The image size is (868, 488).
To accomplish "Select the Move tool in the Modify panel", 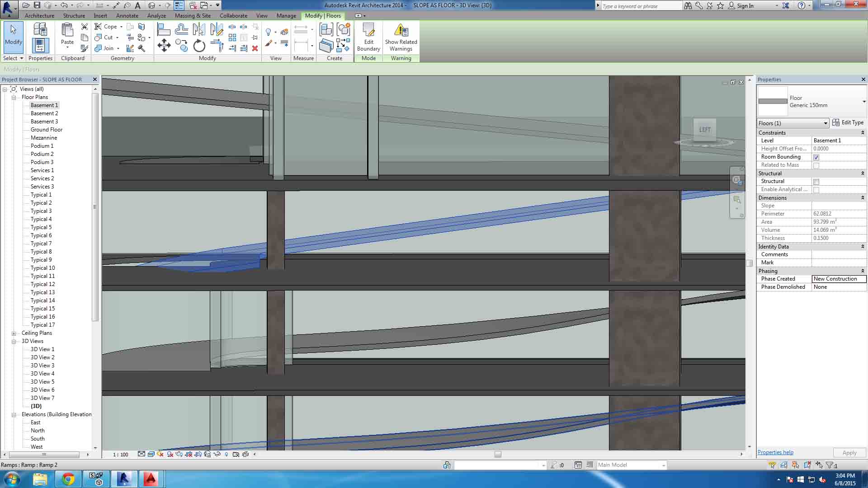I will pyautogui.click(x=164, y=45).
